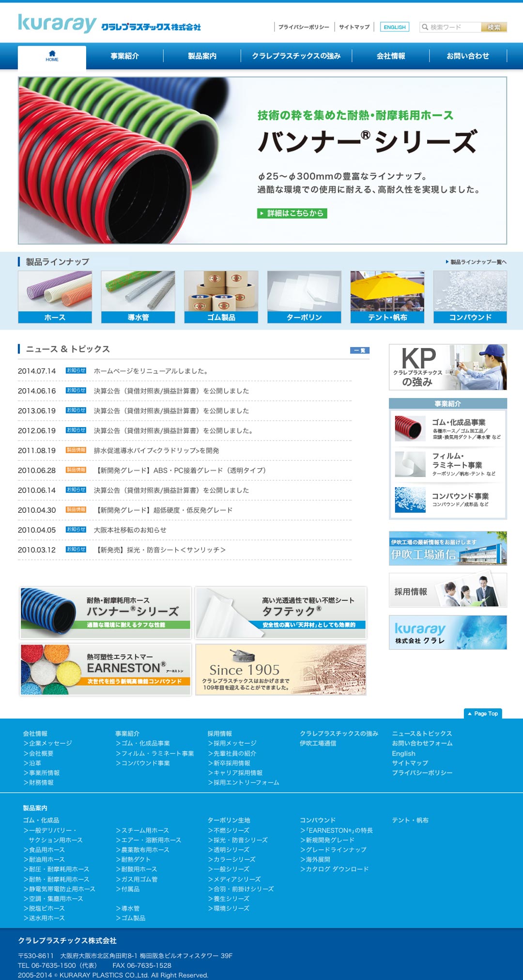Open the 採用情報 sidebar banner

click(x=448, y=590)
